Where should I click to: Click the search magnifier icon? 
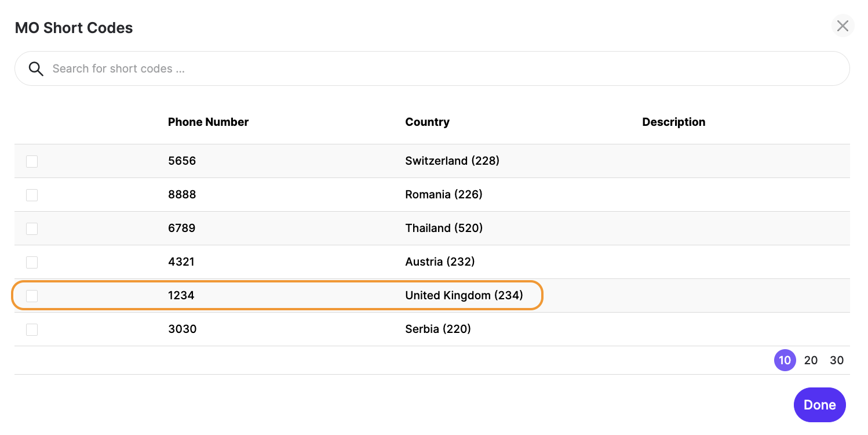36,69
